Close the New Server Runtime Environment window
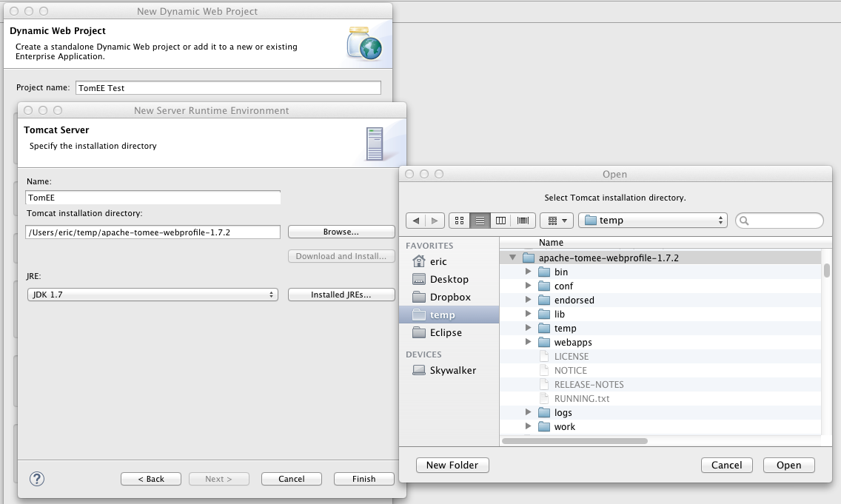 pos(28,110)
